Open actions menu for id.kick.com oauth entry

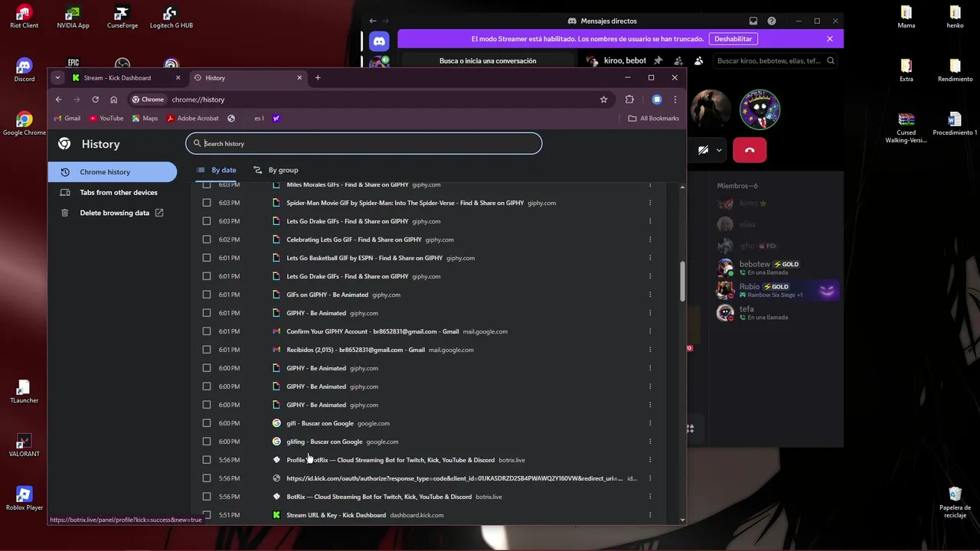(650, 478)
